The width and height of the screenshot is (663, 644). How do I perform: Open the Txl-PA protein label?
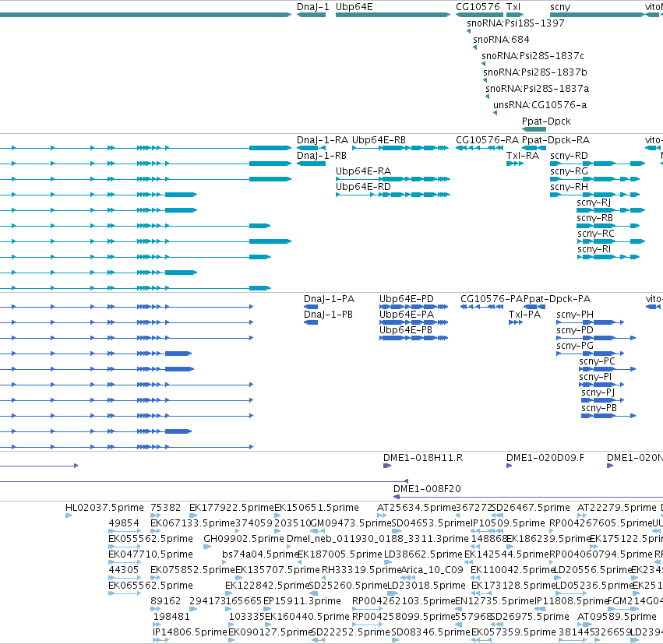click(x=524, y=315)
